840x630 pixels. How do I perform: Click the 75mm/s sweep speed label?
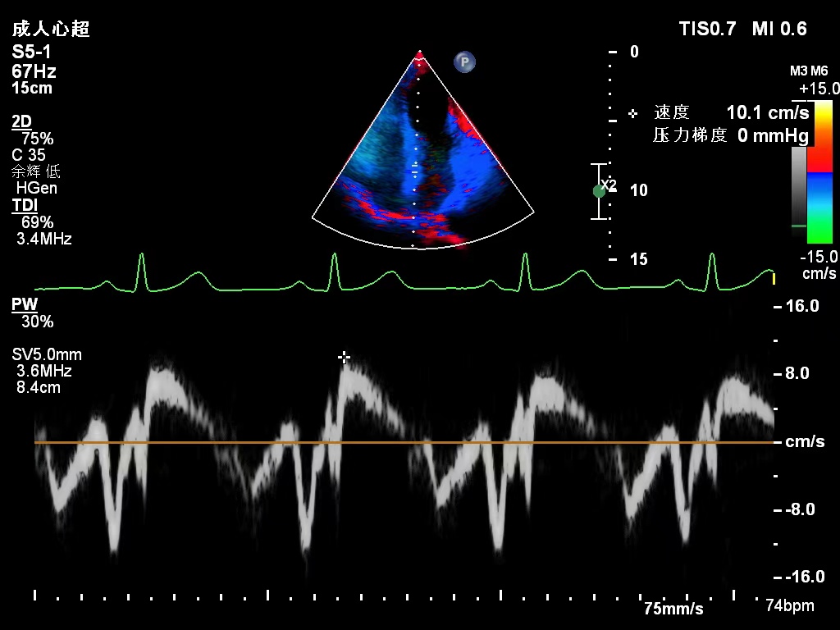coord(673,609)
